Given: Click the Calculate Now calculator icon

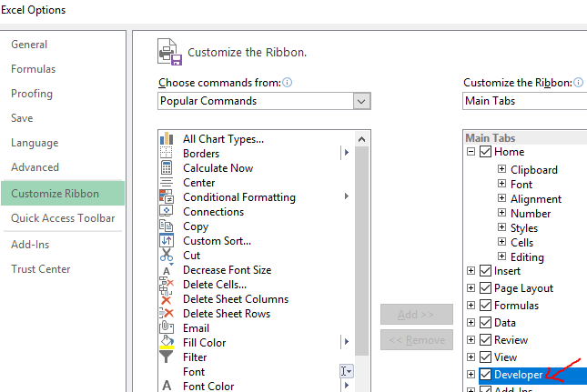Looking at the screenshot, I should point(167,168).
